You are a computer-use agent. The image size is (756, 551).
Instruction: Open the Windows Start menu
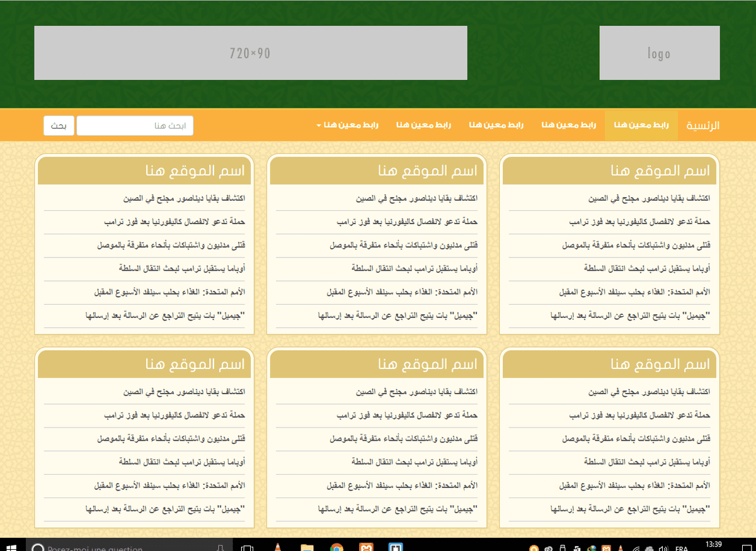coord(12,547)
